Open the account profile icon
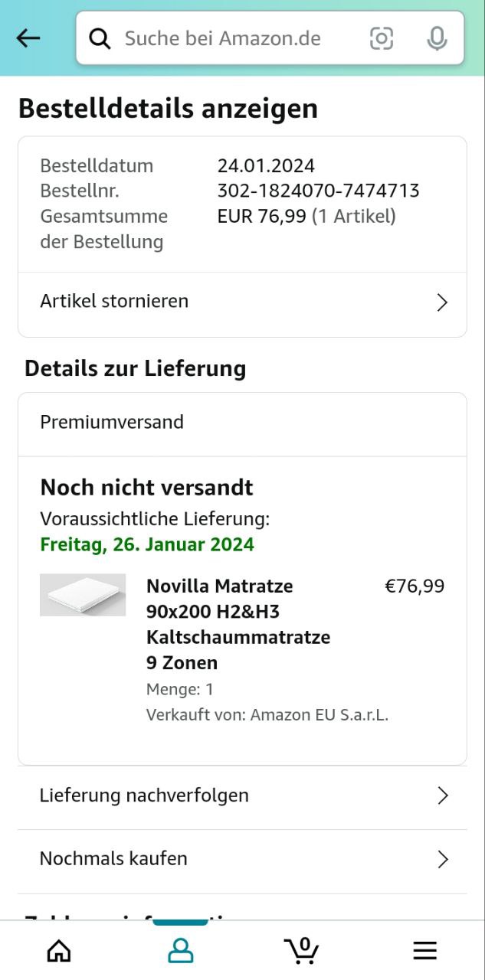Viewport: 485px width, 980px height. tap(181, 951)
